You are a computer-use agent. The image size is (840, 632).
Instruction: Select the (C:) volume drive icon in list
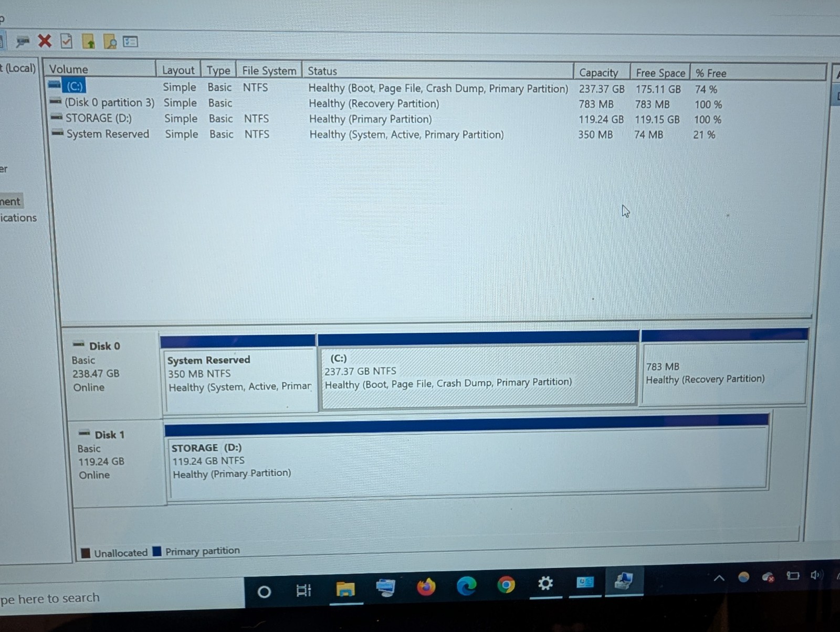pos(55,85)
